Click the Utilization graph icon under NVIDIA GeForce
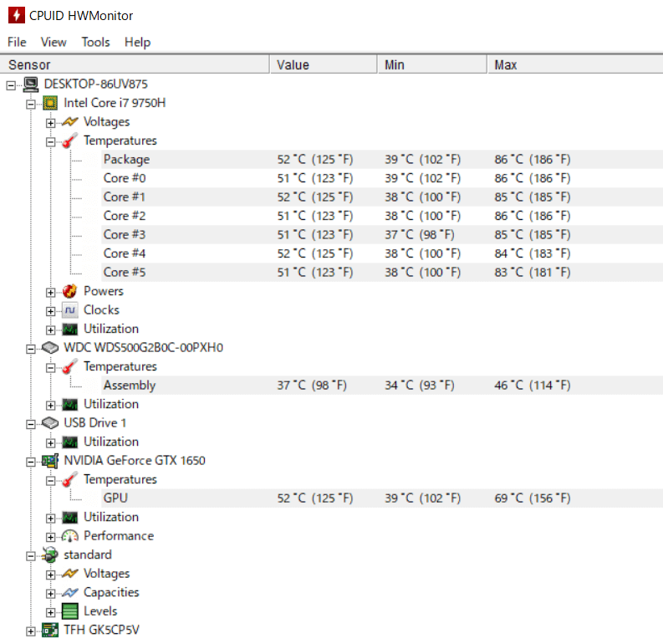 [69, 517]
